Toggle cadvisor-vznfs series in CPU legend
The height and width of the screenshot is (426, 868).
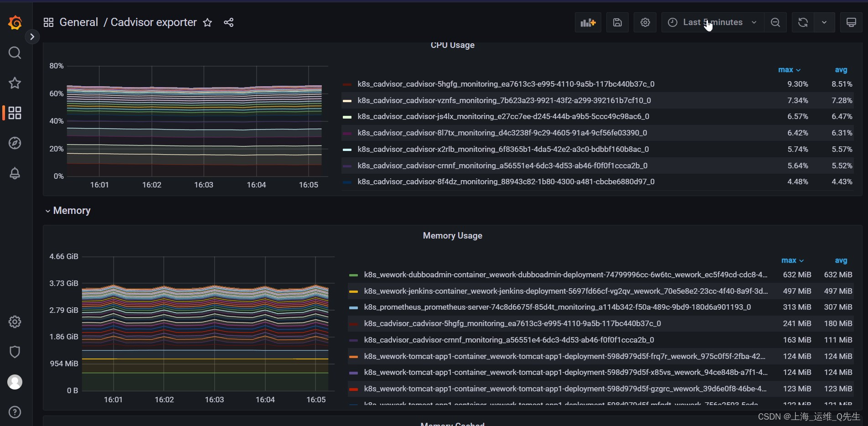[504, 101]
